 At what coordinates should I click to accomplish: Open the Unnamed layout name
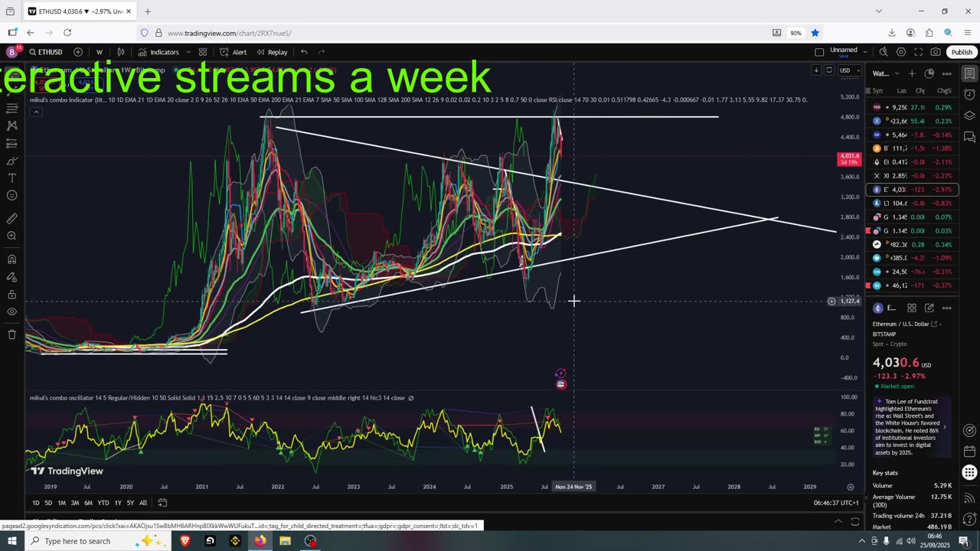844,51
